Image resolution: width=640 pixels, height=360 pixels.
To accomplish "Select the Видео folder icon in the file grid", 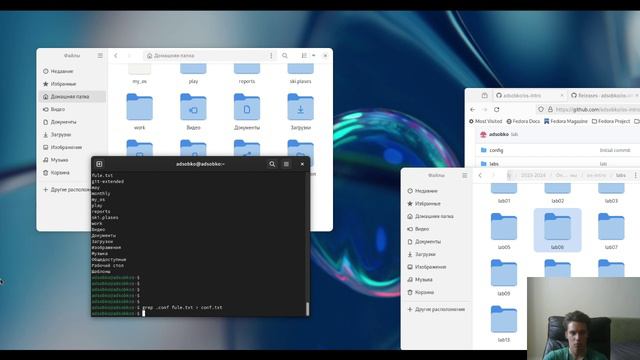I will coord(193,107).
